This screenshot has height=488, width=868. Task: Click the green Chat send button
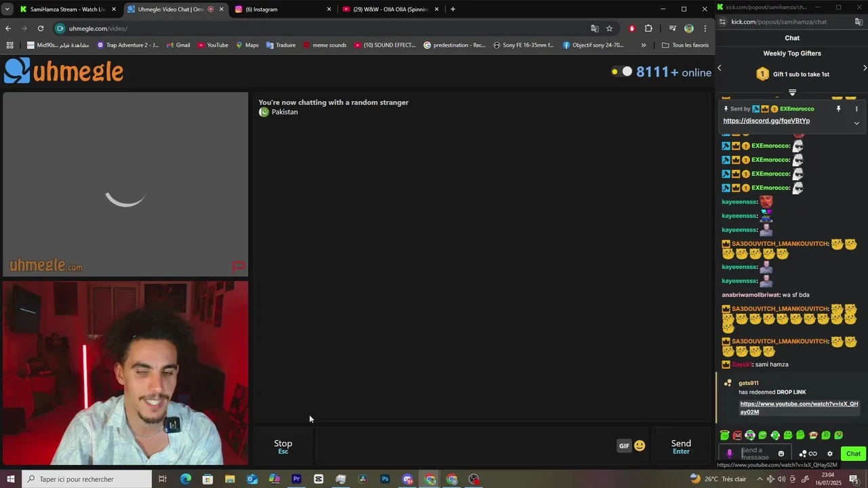click(853, 454)
